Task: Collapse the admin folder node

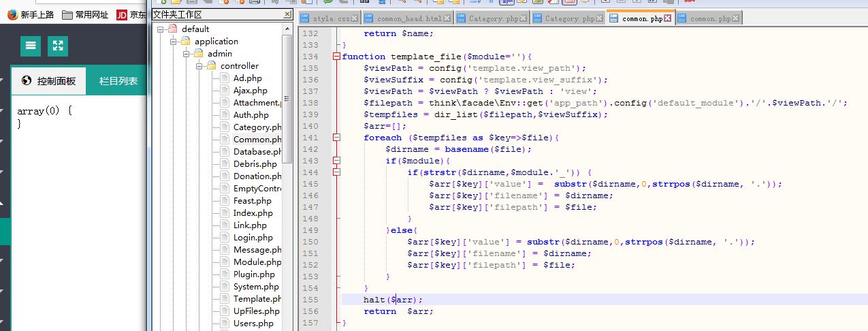Action: point(186,54)
